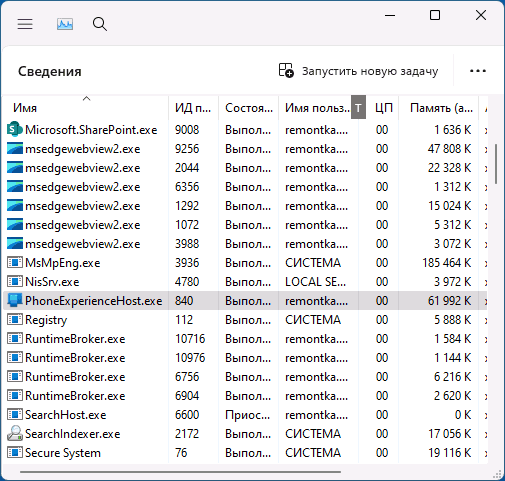The image size is (505, 481).
Task: Select the Secure System process name
Action: 63,453
